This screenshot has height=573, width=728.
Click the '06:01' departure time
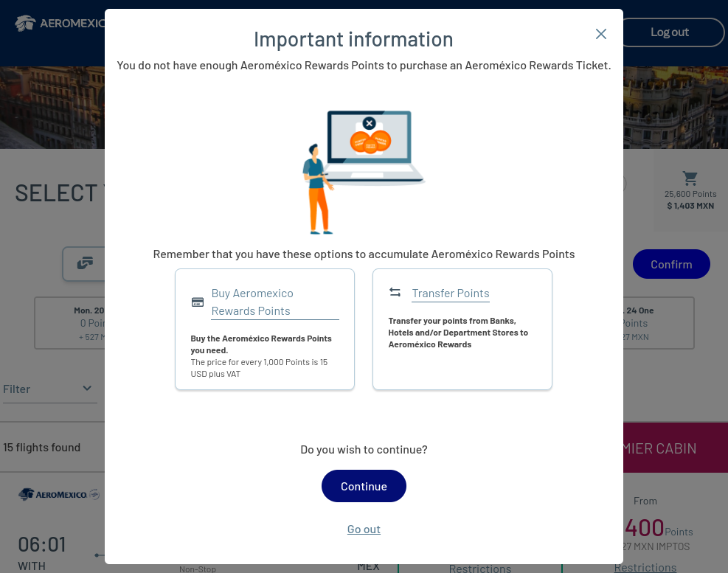(42, 545)
